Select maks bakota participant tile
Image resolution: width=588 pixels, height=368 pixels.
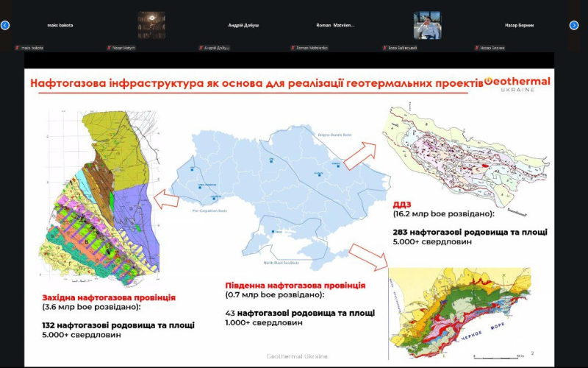pyautogui.click(x=59, y=26)
